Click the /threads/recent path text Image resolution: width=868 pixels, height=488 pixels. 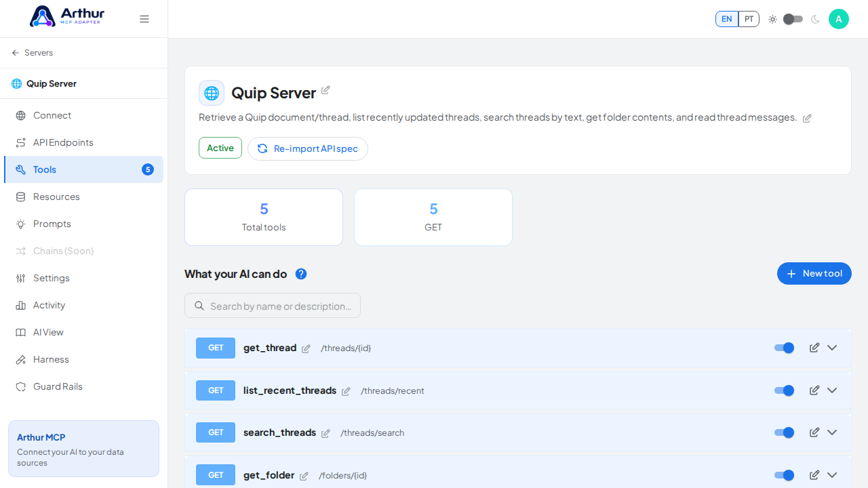coord(393,391)
